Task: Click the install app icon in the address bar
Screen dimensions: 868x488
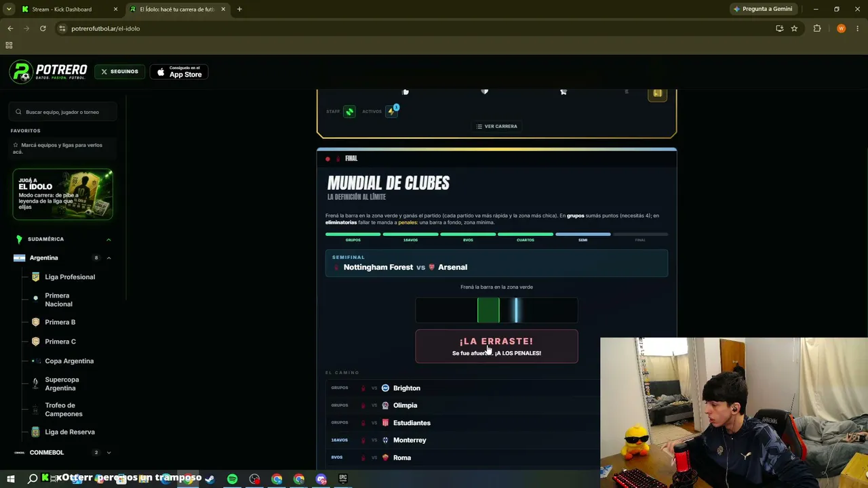Action: pyautogui.click(x=779, y=28)
